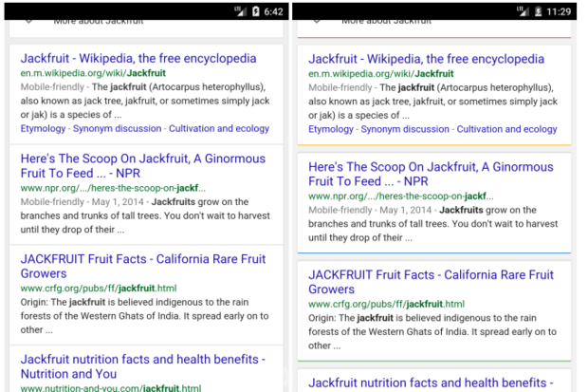This screenshot has width=588, height=392.
Task: Tap Mobile-friendly label in Wikipedia snippet, 6:42 screen
Action: coord(52,87)
